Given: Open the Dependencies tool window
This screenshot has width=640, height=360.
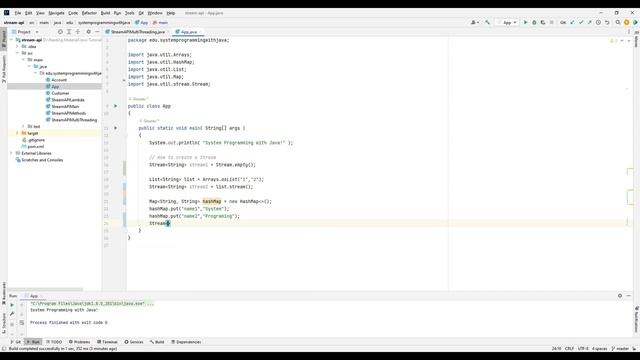Looking at the screenshot, I should coord(186,342).
